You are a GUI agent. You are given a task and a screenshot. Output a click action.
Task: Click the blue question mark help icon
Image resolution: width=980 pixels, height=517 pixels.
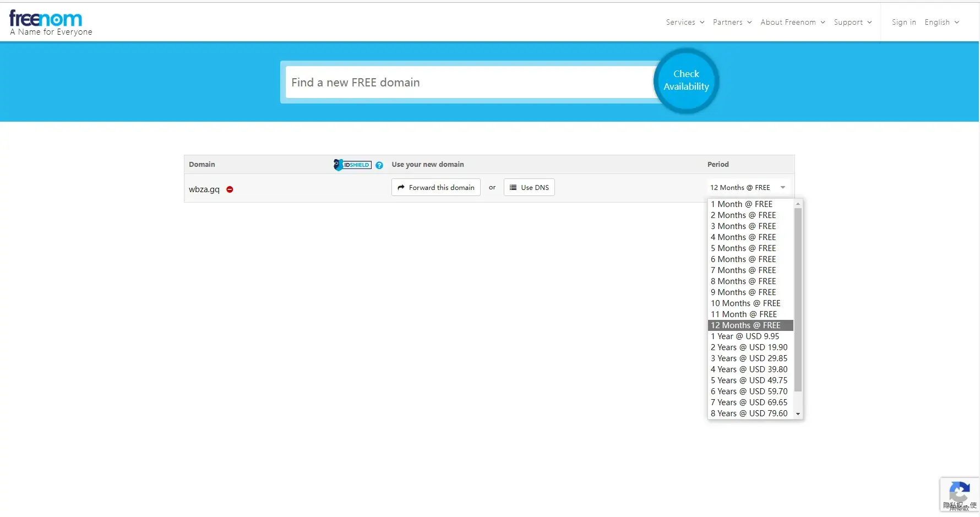(x=379, y=165)
